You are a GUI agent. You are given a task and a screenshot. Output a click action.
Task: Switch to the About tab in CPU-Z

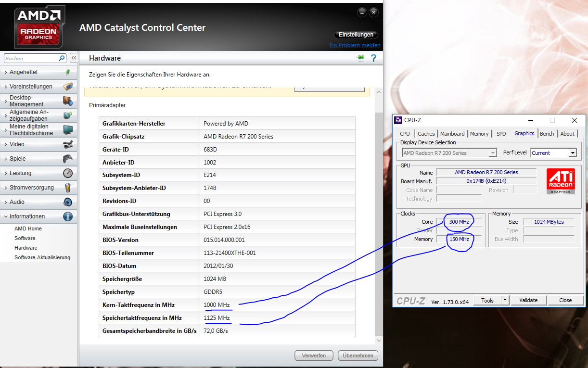pyautogui.click(x=567, y=134)
